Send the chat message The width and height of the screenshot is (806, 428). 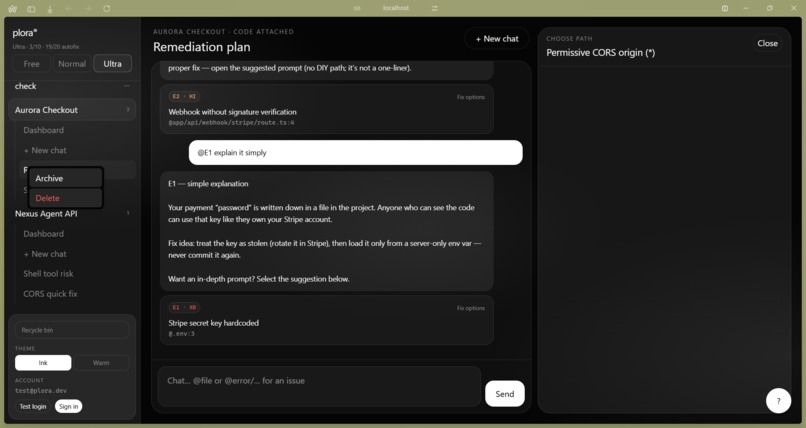pyautogui.click(x=505, y=394)
